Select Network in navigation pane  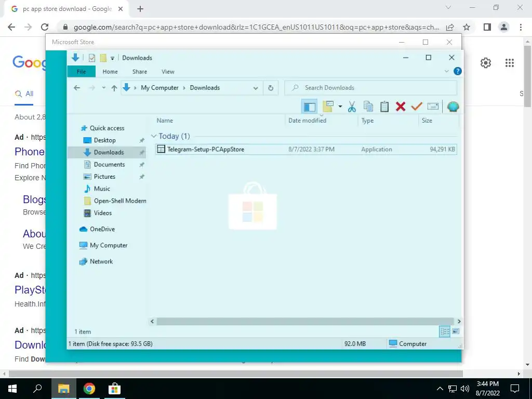(101, 262)
